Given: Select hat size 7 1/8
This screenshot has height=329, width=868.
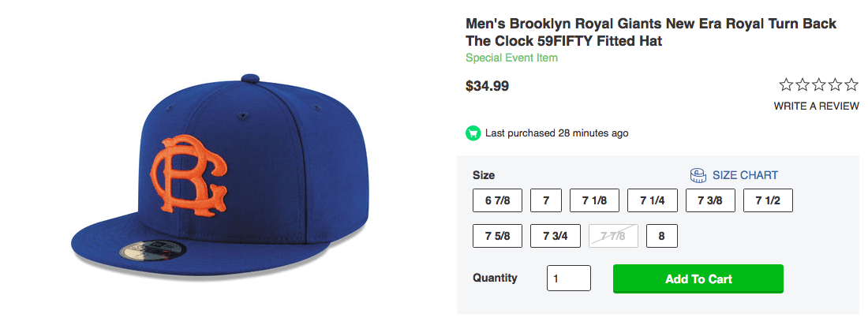Looking at the screenshot, I should pos(594,200).
